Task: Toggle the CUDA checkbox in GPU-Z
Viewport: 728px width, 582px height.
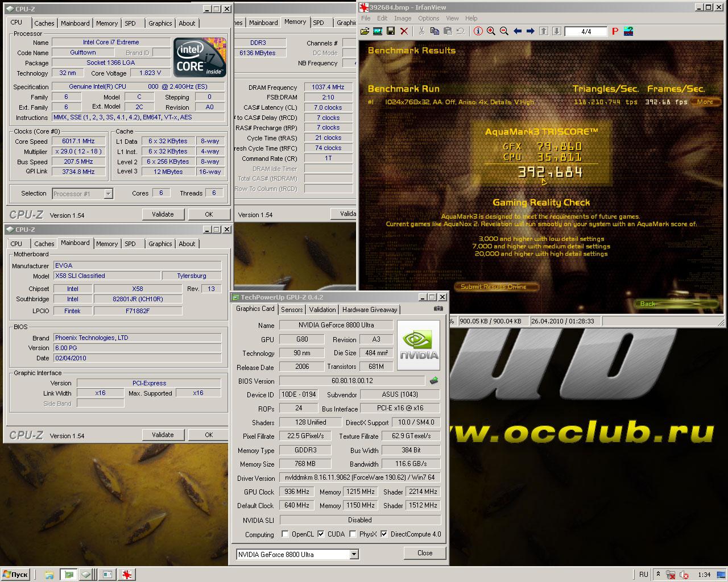Action: click(321, 534)
